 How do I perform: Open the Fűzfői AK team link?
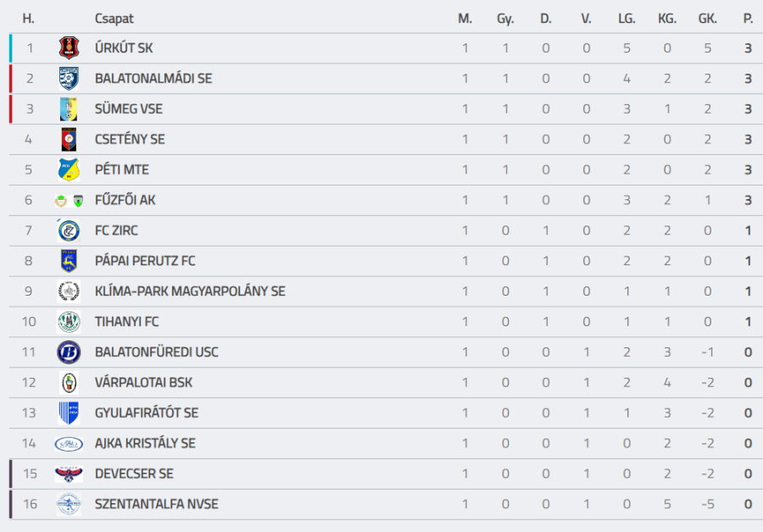pyautogui.click(x=125, y=200)
